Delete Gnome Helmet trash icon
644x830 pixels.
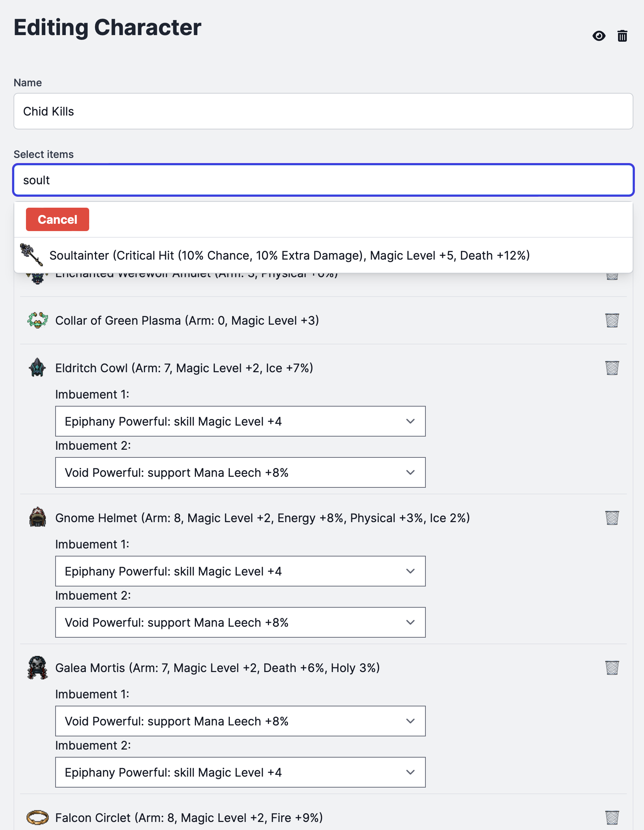612,518
